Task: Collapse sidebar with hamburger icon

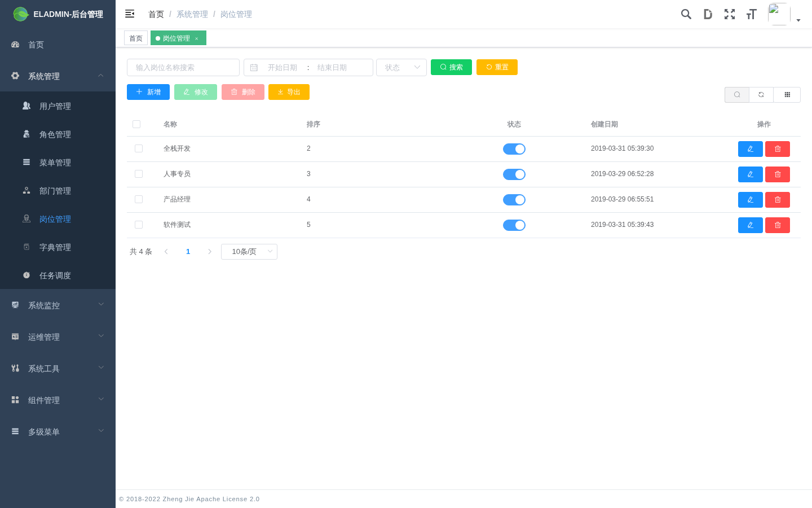Action: coord(130,14)
